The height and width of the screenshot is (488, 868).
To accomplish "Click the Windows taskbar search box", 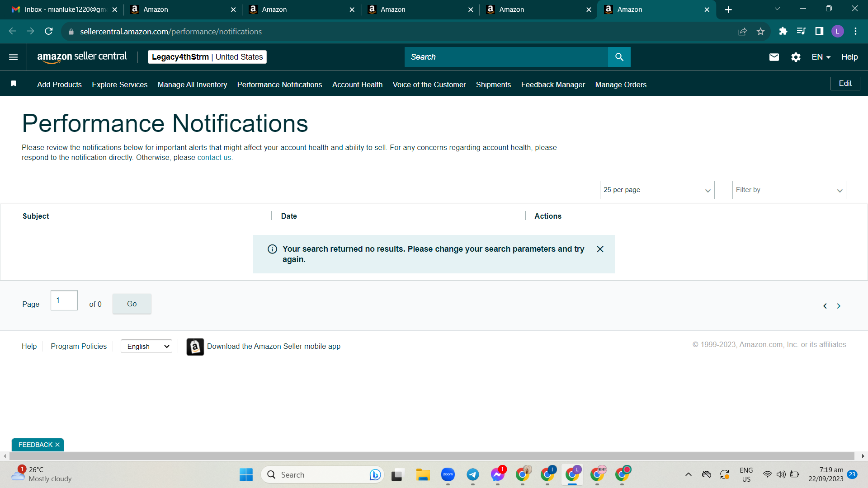I will [x=322, y=474].
